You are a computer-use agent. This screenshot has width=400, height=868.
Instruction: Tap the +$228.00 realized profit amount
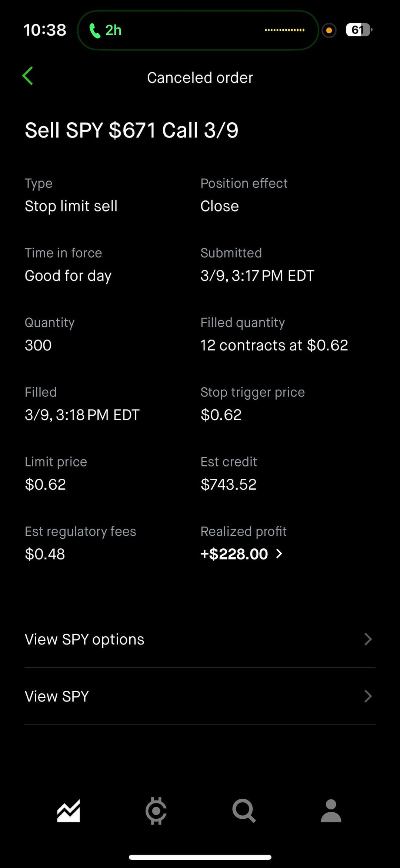(234, 554)
